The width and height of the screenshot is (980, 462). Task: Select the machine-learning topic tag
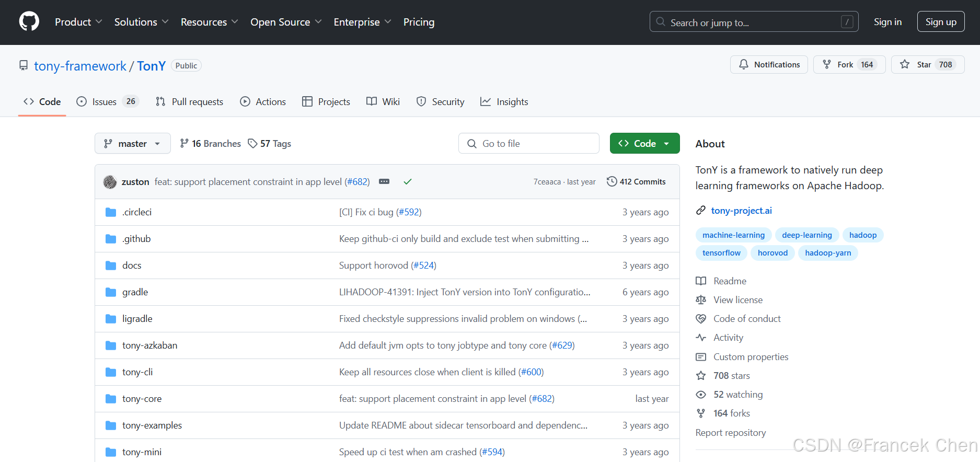pos(733,235)
